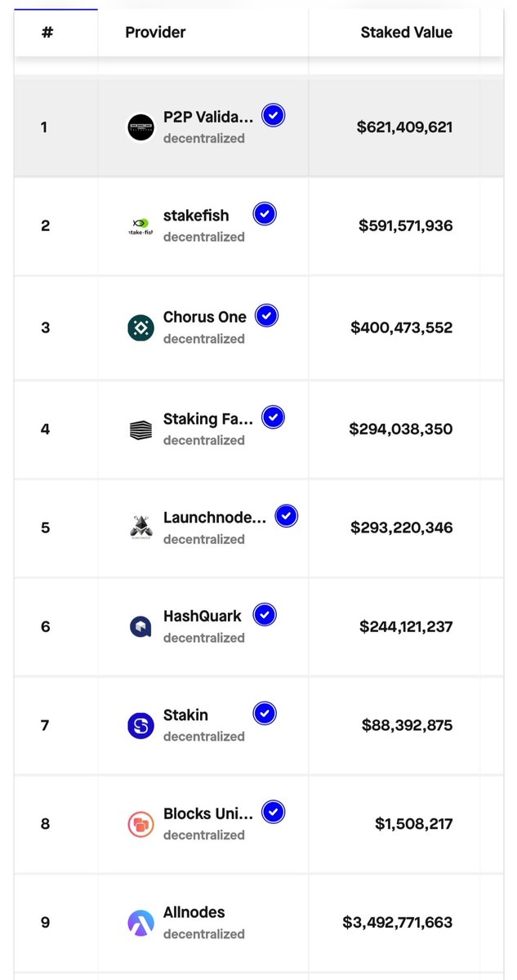Click the Staking Facilities logo icon
This screenshot has width=517, height=980.
141,430
